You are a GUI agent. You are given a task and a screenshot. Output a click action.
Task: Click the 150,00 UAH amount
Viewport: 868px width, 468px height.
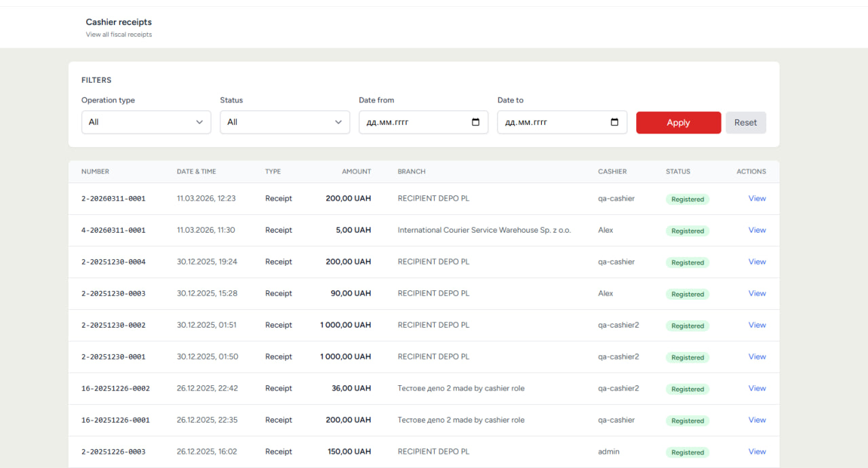pyautogui.click(x=349, y=452)
